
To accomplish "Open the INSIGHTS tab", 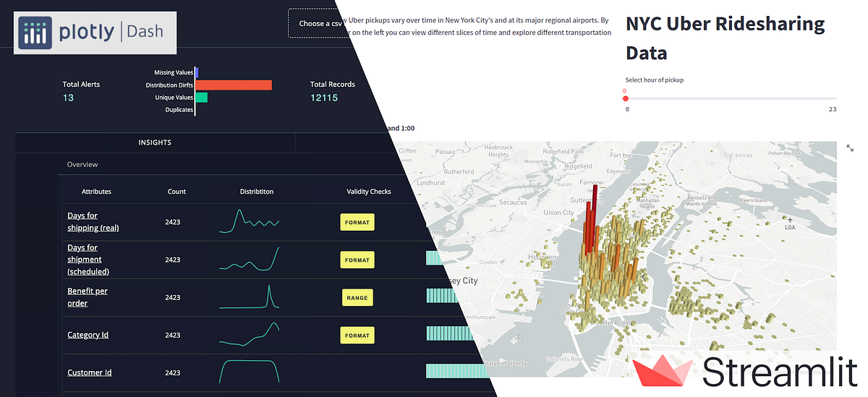I will [x=155, y=142].
